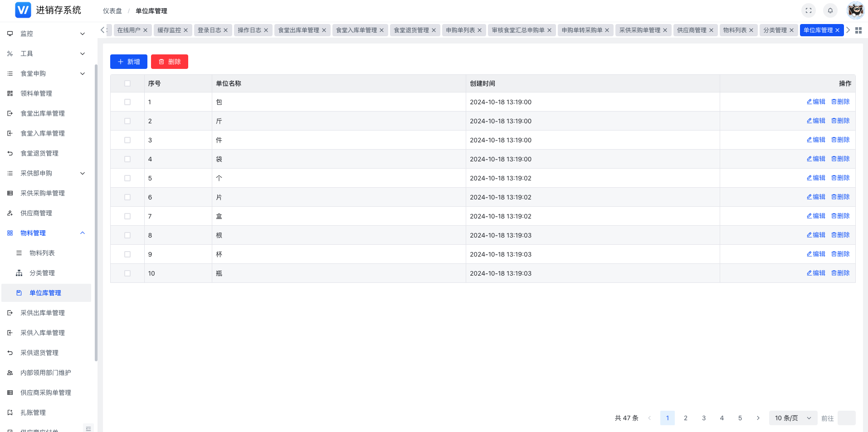Close the active 单位库管理 tab
This screenshot has width=868, height=432.
click(837, 30)
